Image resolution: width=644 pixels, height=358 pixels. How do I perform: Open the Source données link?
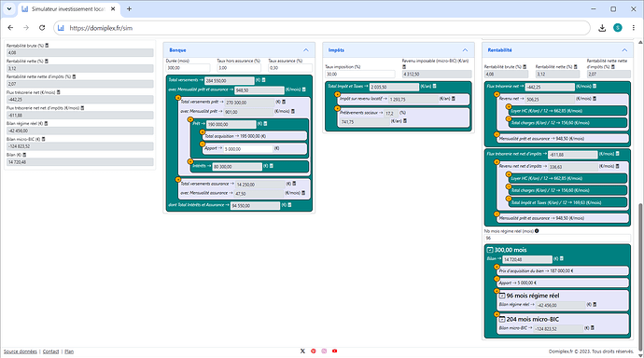tap(21, 351)
